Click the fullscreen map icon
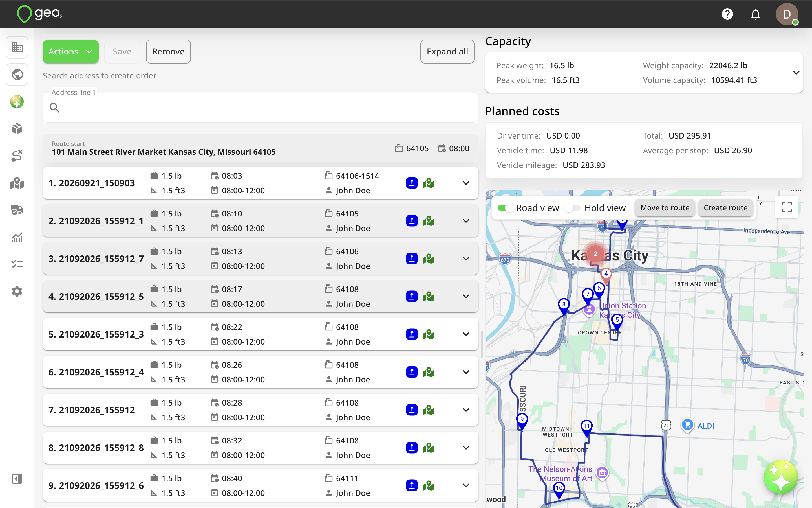The height and width of the screenshot is (508, 812). (787, 207)
